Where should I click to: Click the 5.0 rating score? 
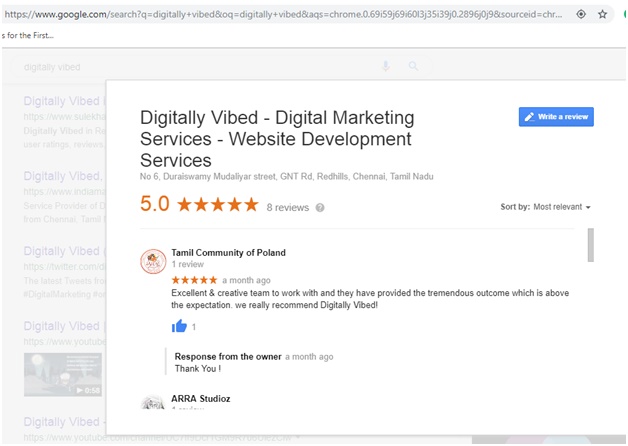click(x=155, y=204)
